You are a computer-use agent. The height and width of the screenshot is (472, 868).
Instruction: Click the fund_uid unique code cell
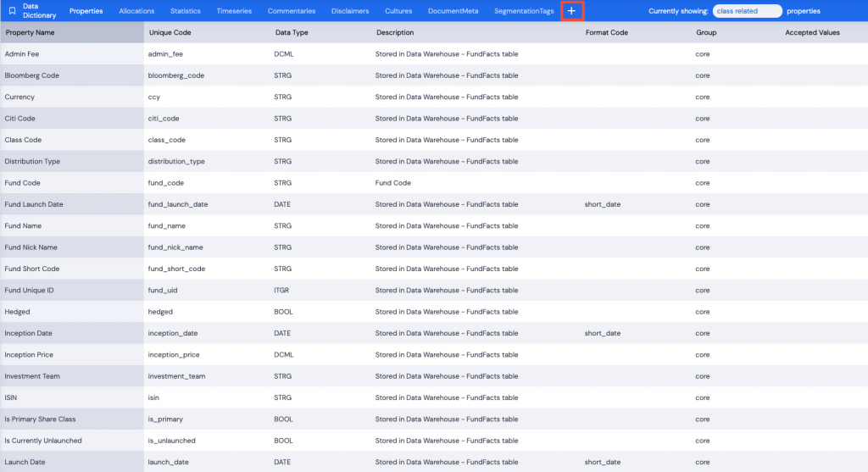click(163, 291)
